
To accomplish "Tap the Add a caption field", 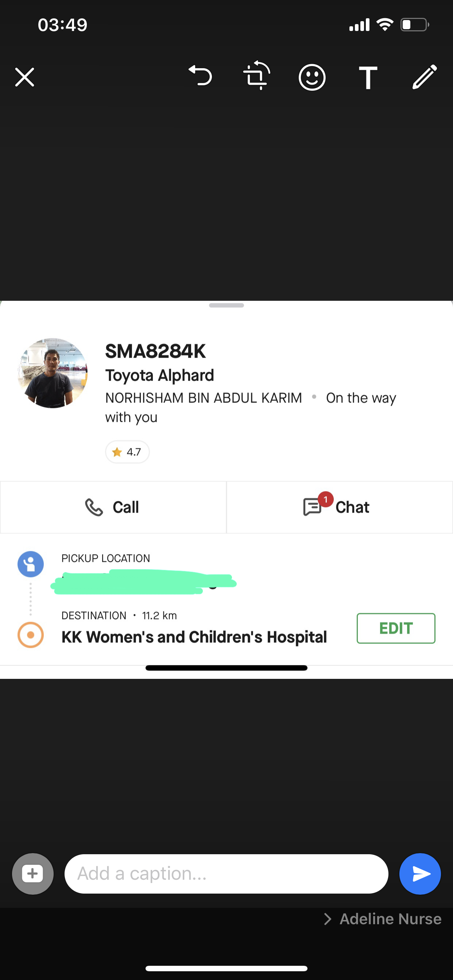I will click(226, 874).
